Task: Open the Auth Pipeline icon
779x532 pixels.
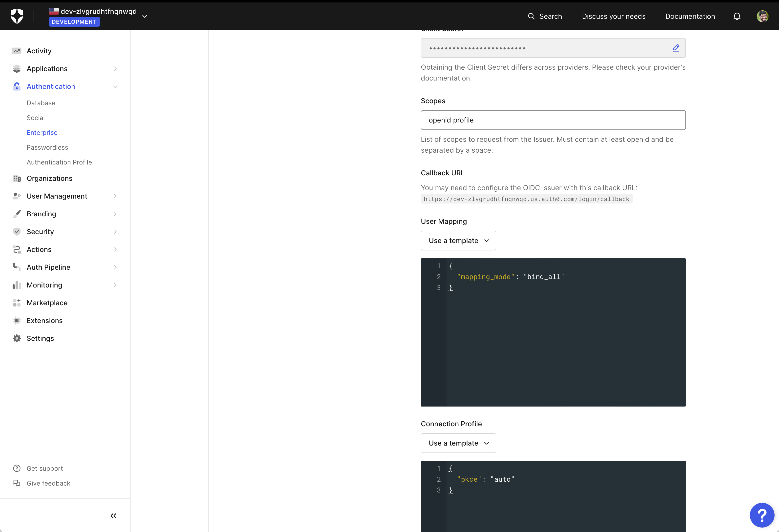Action: coord(17,267)
